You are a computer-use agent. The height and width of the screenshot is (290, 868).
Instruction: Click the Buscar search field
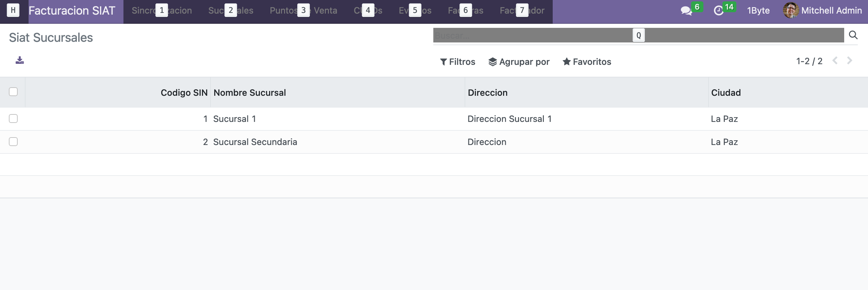click(534, 35)
